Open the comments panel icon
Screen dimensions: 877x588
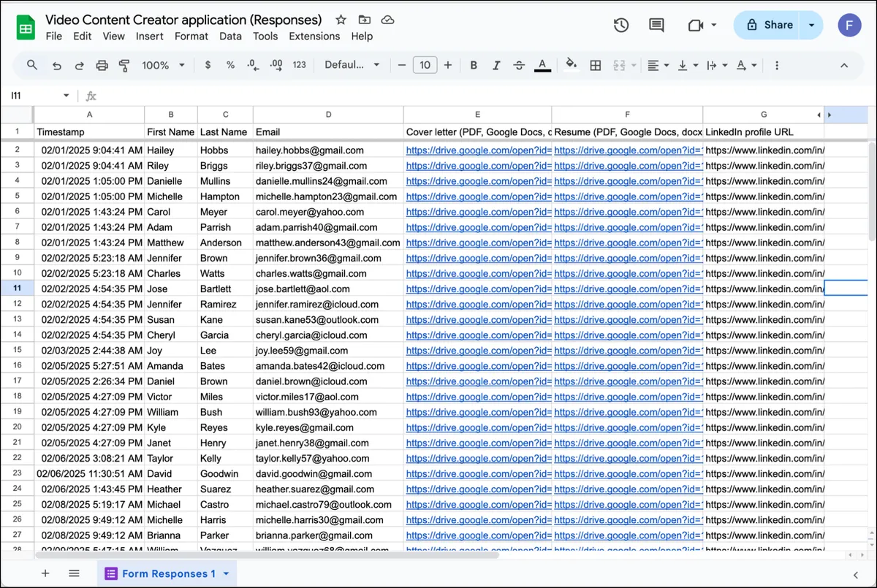(656, 25)
